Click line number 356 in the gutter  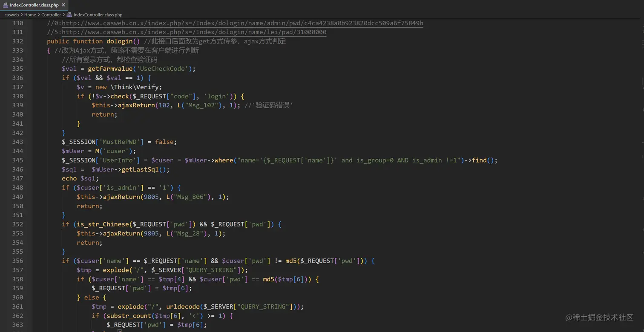pos(17,261)
